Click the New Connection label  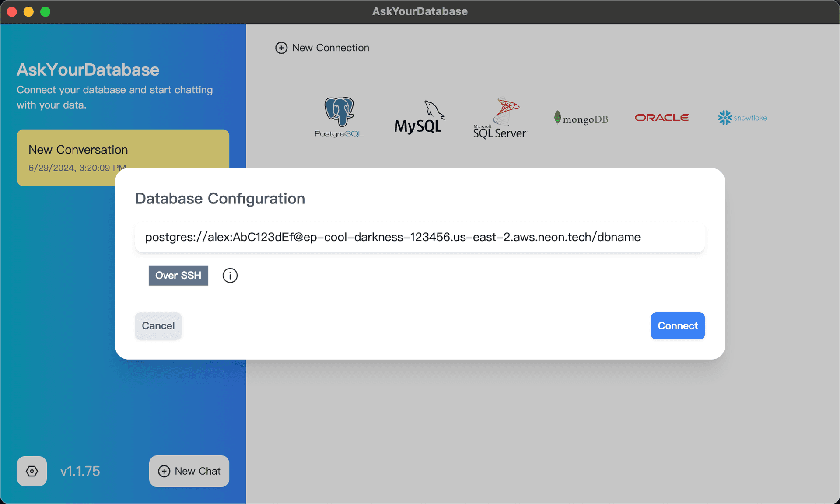tap(331, 48)
